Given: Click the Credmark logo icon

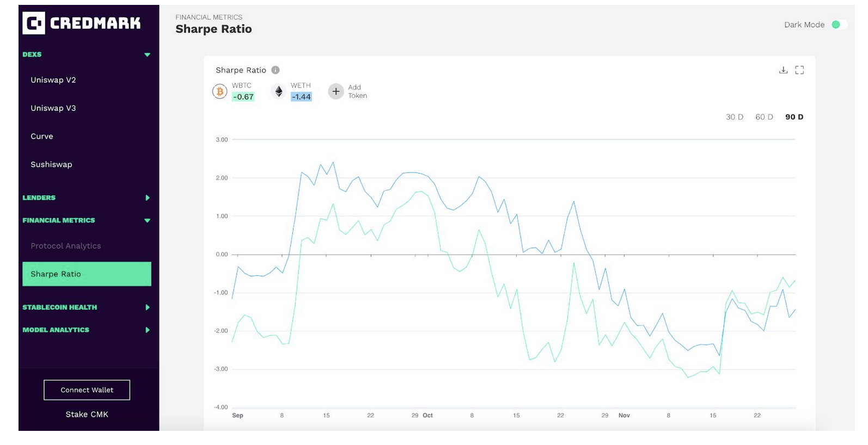Looking at the screenshot, I should point(34,23).
